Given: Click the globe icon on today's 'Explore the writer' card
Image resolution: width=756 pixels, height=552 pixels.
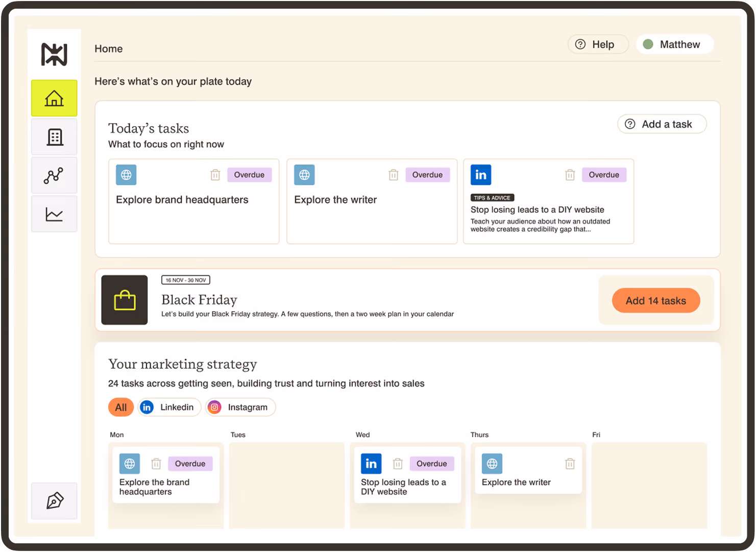Looking at the screenshot, I should pos(304,175).
